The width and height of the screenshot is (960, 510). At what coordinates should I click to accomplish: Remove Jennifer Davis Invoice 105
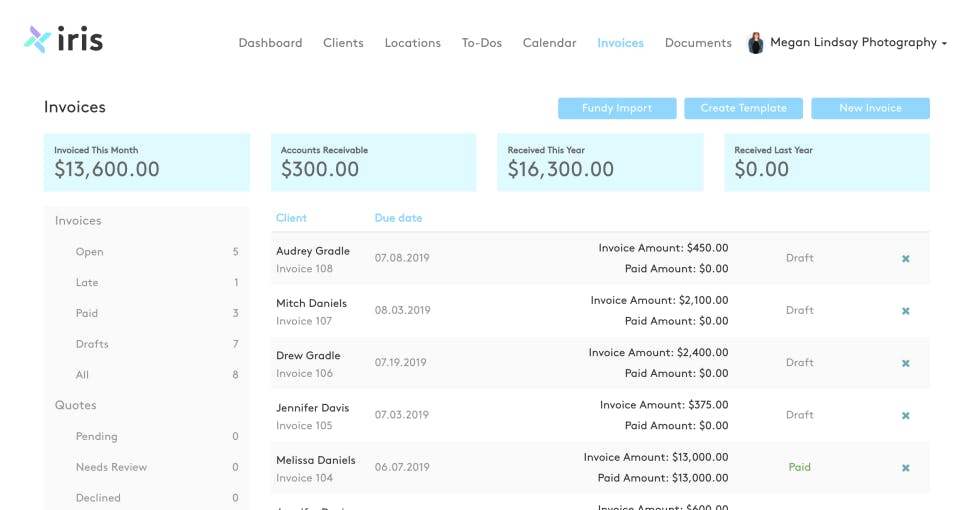coord(906,415)
